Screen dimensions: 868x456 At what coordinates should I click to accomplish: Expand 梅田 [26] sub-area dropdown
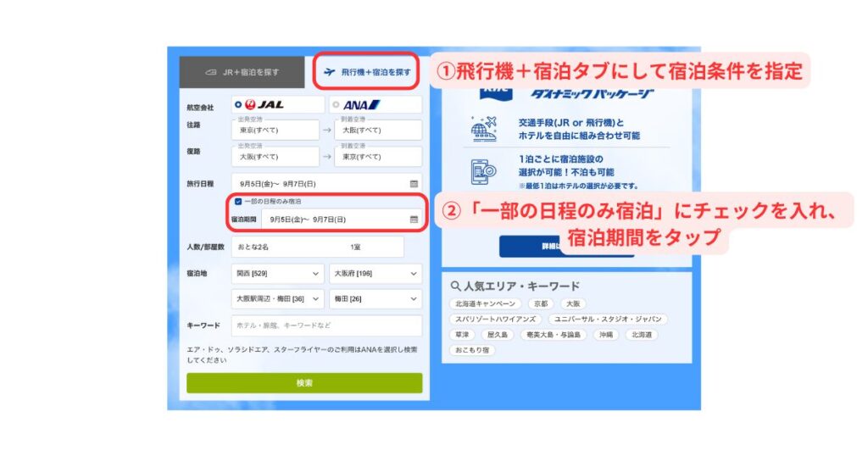[x=376, y=299]
